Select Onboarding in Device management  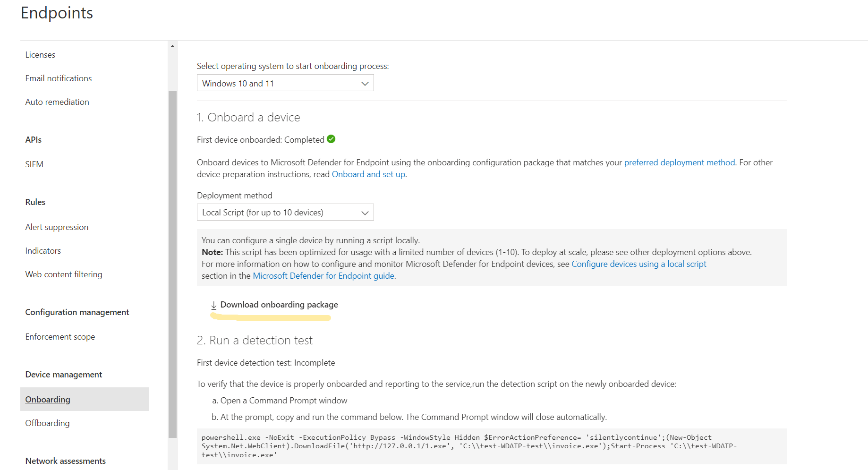(85, 399)
